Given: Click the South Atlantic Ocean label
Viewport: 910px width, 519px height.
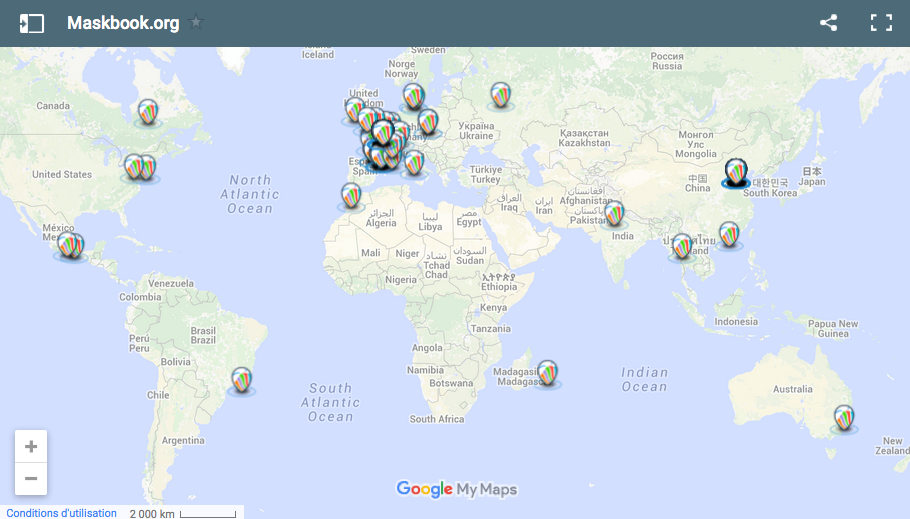Looking at the screenshot, I should click(330, 402).
